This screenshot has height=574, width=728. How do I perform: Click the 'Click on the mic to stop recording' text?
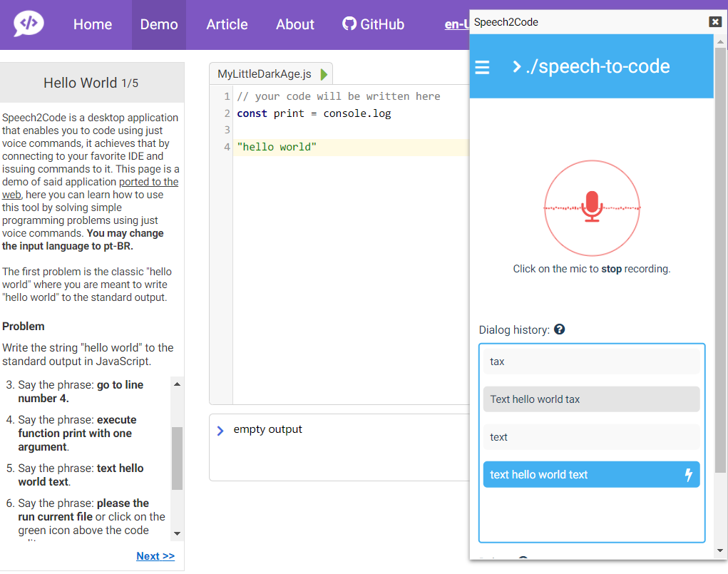pyautogui.click(x=592, y=269)
